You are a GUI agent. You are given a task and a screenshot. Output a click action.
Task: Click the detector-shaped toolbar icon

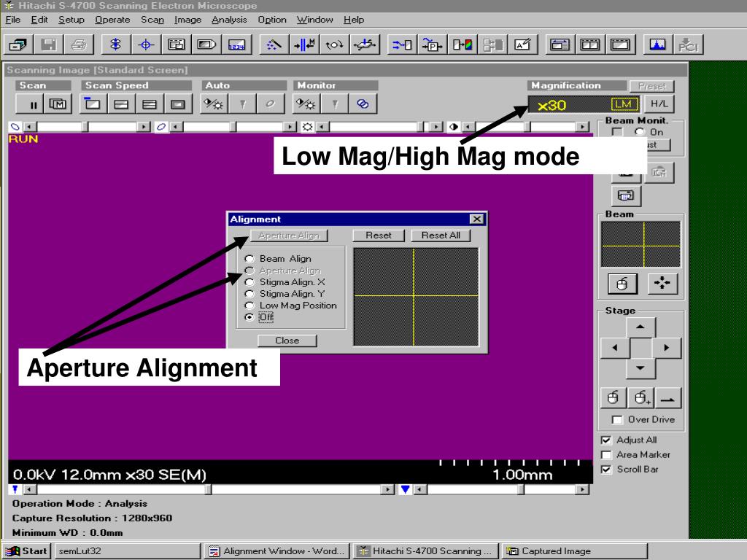pos(206,44)
